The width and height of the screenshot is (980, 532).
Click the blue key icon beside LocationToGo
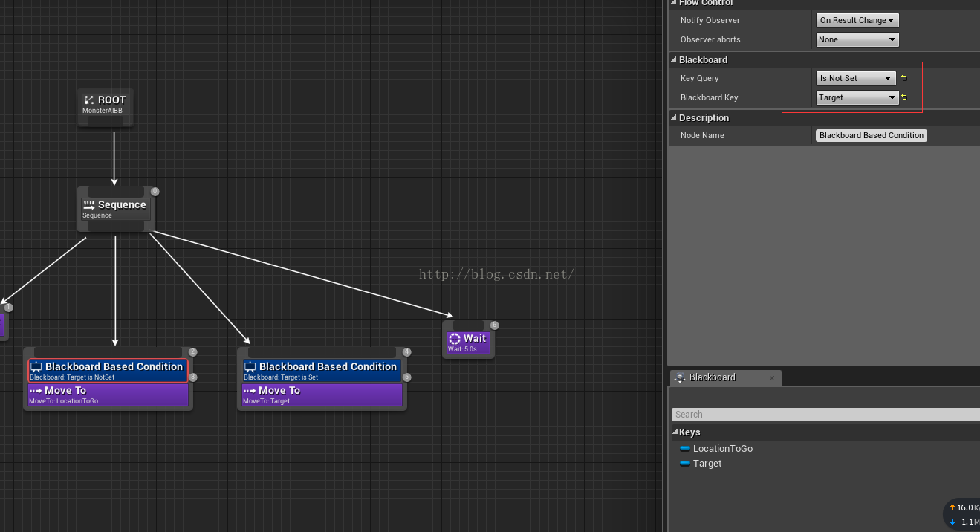coord(685,448)
